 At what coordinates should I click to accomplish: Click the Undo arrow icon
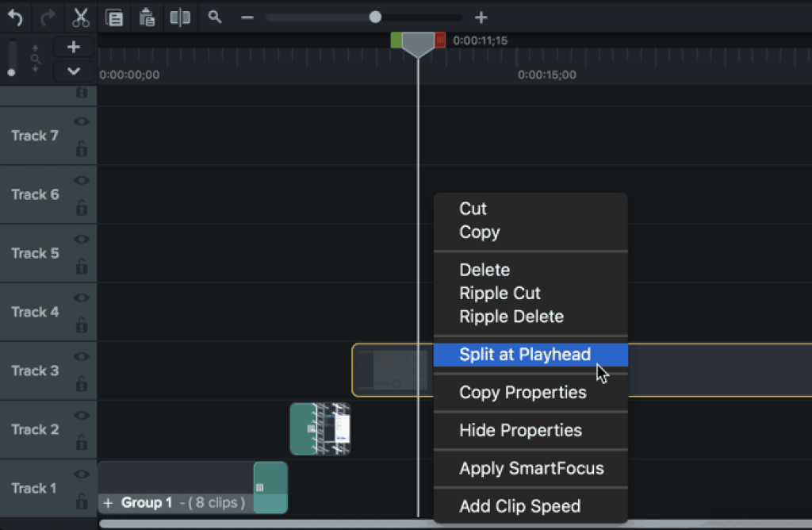[16, 17]
